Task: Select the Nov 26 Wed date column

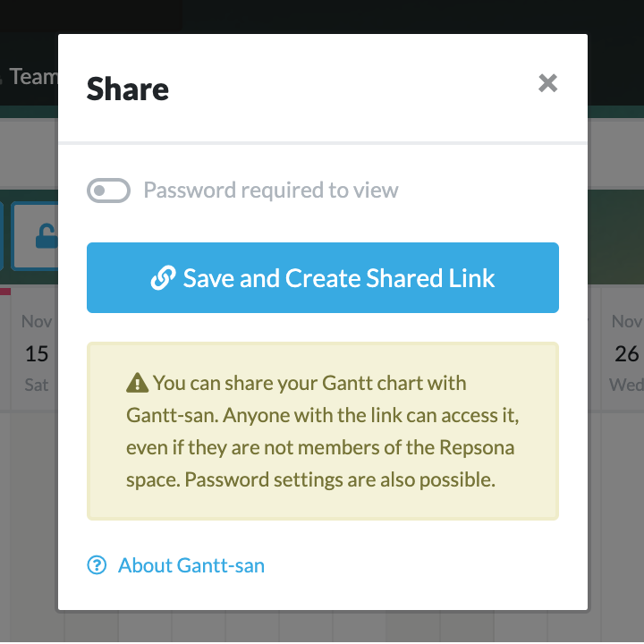Action: click(x=626, y=353)
